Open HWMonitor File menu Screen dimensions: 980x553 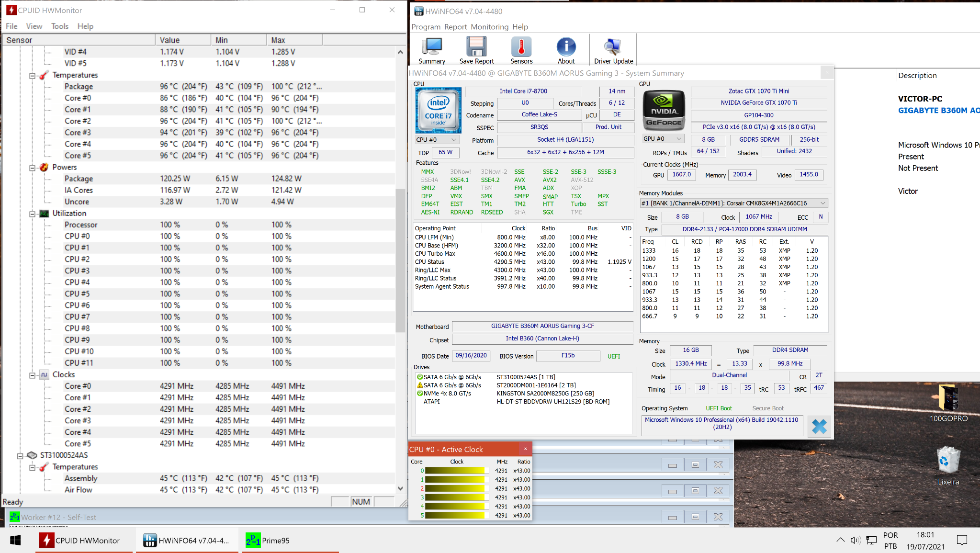(11, 26)
